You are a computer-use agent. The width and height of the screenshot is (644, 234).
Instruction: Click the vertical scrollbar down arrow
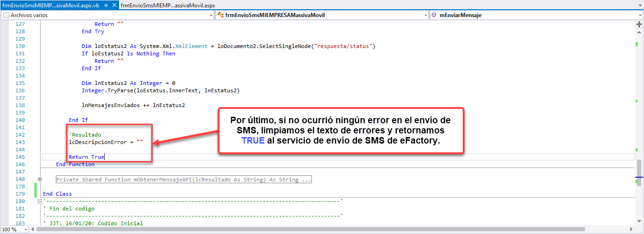[x=640, y=222]
